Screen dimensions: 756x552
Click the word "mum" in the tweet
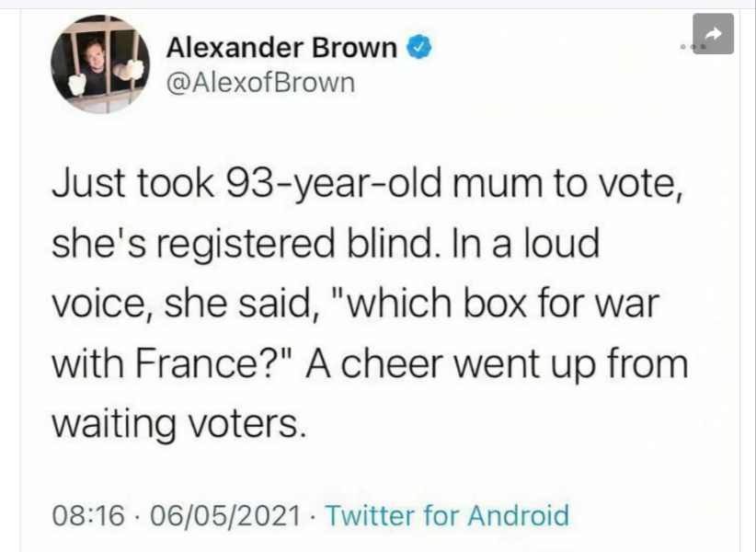(x=497, y=185)
